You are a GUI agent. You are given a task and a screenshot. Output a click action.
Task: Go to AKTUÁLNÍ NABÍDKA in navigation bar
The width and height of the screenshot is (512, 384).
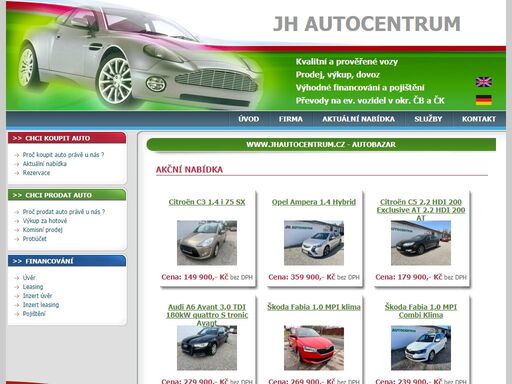coord(358,119)
